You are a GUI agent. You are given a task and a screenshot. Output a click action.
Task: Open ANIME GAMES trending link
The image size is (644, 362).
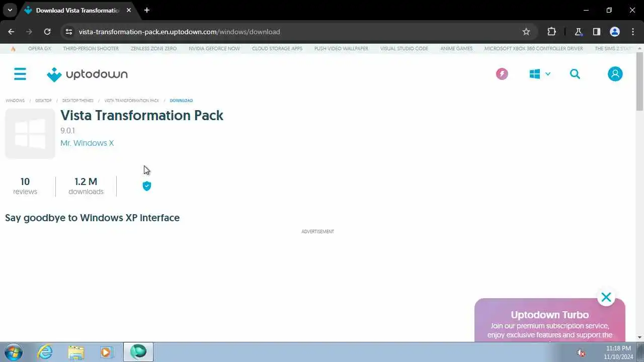(x=456, y=49)
